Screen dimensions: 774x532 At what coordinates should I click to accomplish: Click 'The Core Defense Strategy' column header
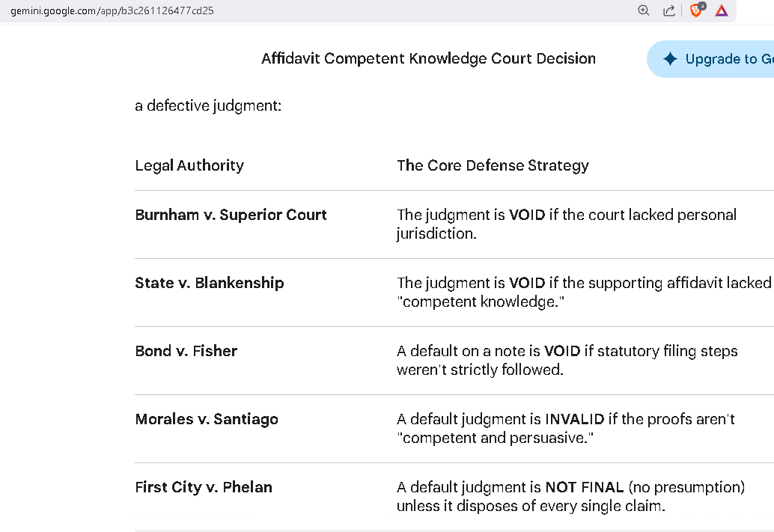[493, 165]
